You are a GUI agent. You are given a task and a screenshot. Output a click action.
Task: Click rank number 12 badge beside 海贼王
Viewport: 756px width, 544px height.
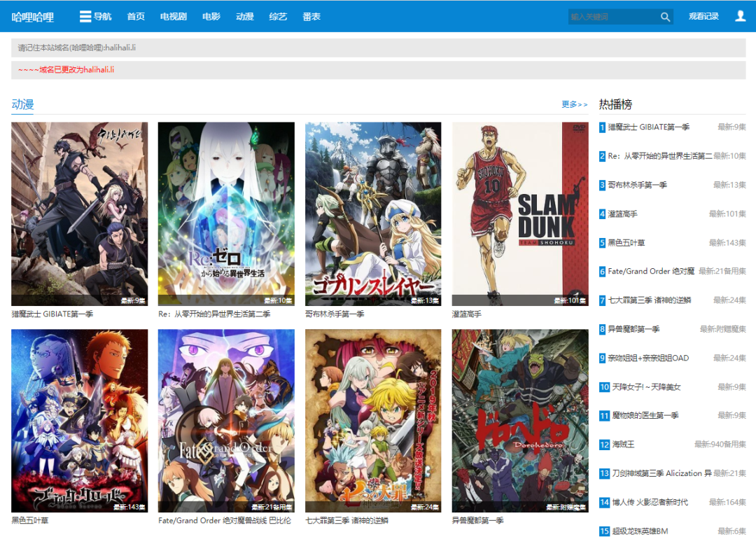point(604,445)
